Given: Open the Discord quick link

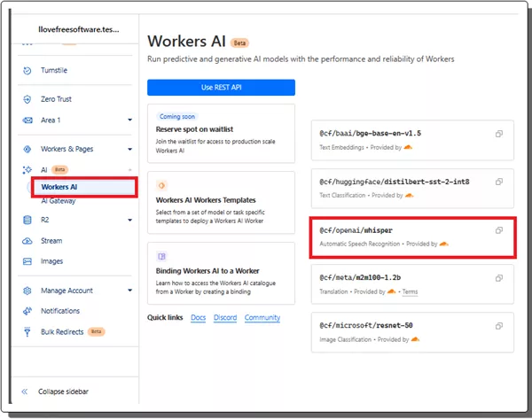Looking at the screenshot, I should (x=225, y=318).
